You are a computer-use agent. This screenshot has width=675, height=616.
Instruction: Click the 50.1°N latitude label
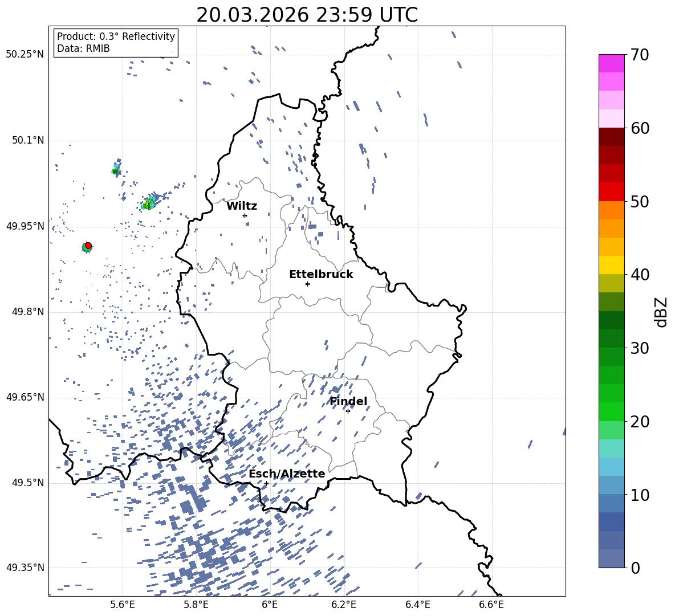tap(28, 140)
